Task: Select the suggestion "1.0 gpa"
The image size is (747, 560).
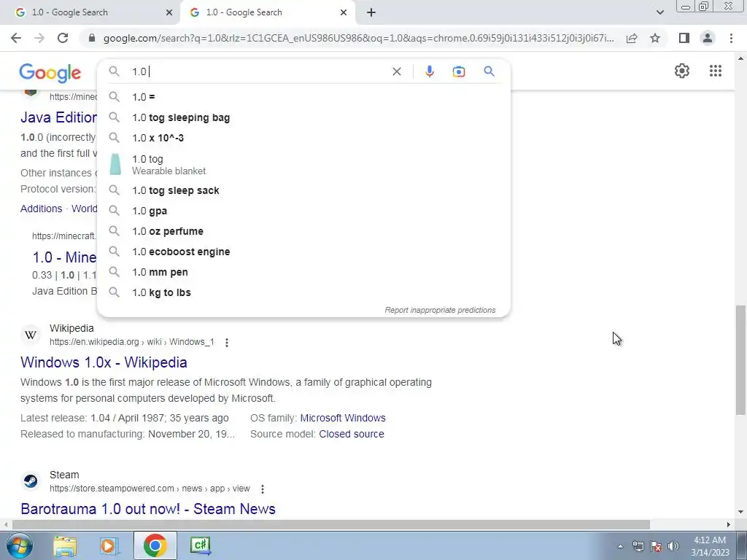Action: [x=303, y=211]
